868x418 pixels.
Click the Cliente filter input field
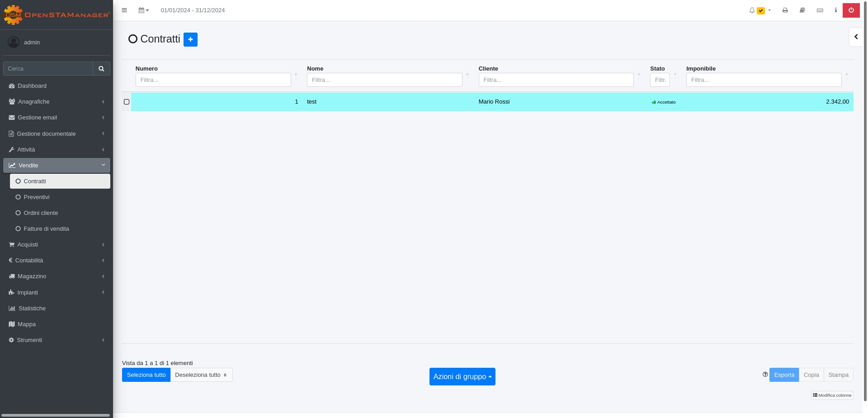tap(556, 80)
